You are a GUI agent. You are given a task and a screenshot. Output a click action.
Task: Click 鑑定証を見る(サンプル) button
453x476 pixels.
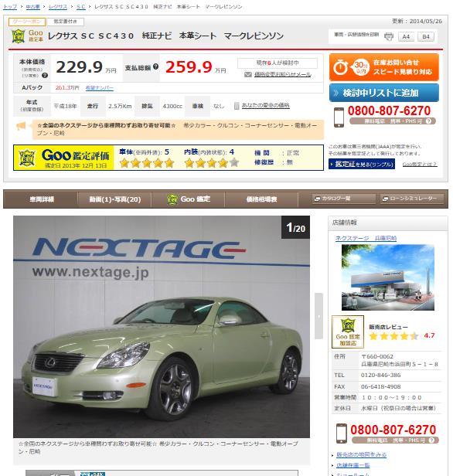coord(362,165)
